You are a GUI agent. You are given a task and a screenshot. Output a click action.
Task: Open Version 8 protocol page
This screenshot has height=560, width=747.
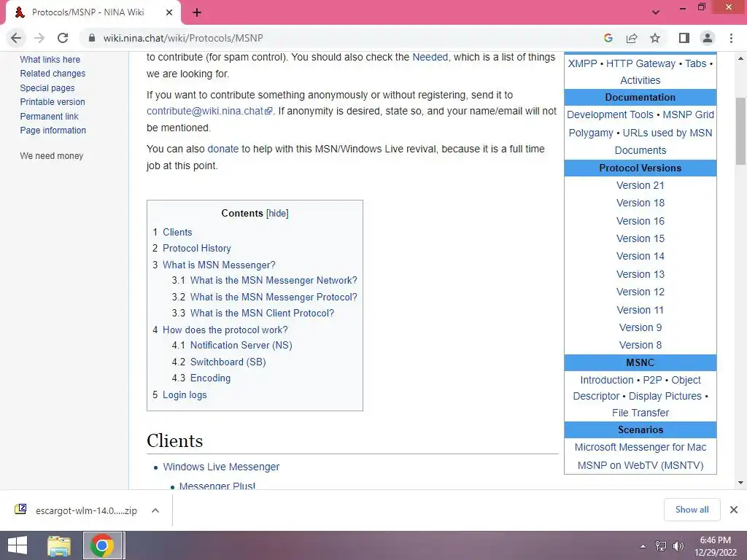click(x=640, y=345)
